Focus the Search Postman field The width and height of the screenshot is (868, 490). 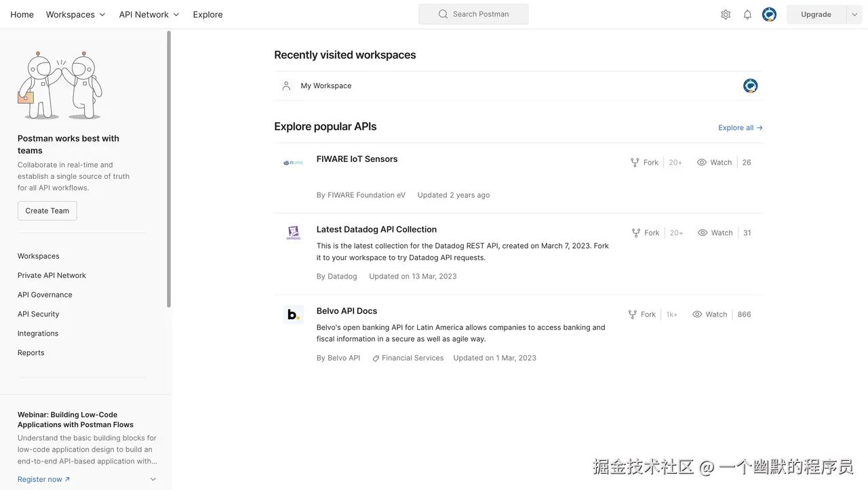click(x=473, y=14)
